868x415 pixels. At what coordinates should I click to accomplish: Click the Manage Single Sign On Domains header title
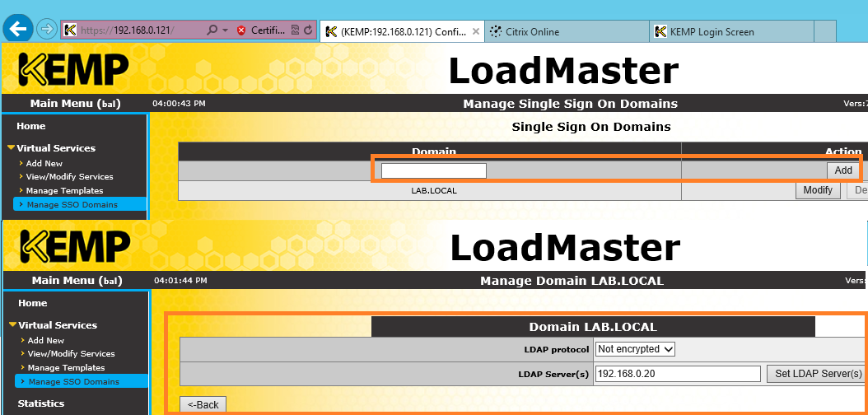[x=570, y=104]
